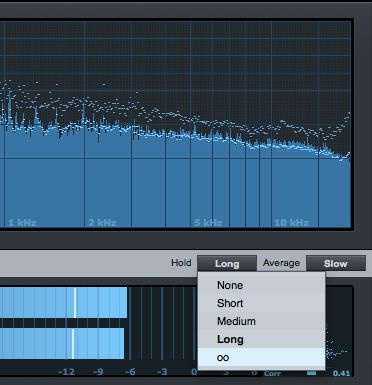Click the -12 level meter marking
Screen dimensions: 372x385
click(66, 372)
